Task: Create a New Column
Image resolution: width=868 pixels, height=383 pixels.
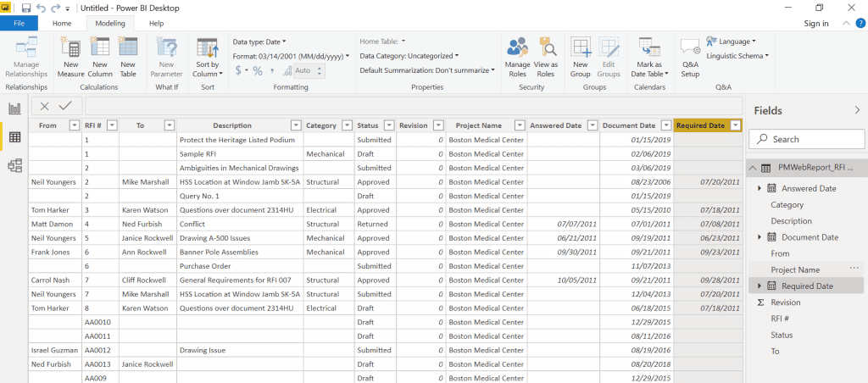Action: click(x=100, y=58)
